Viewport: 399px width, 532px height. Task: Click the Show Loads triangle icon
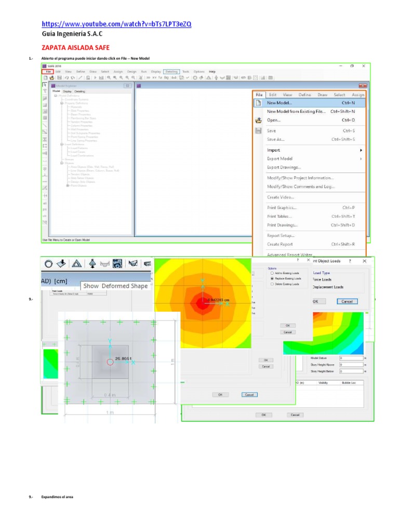point(77,263)
